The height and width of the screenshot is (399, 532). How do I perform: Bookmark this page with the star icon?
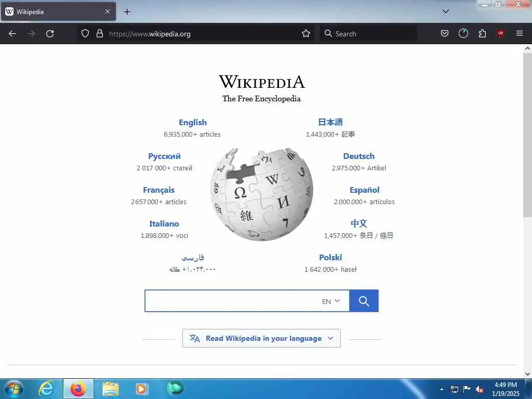coord(305,33)
